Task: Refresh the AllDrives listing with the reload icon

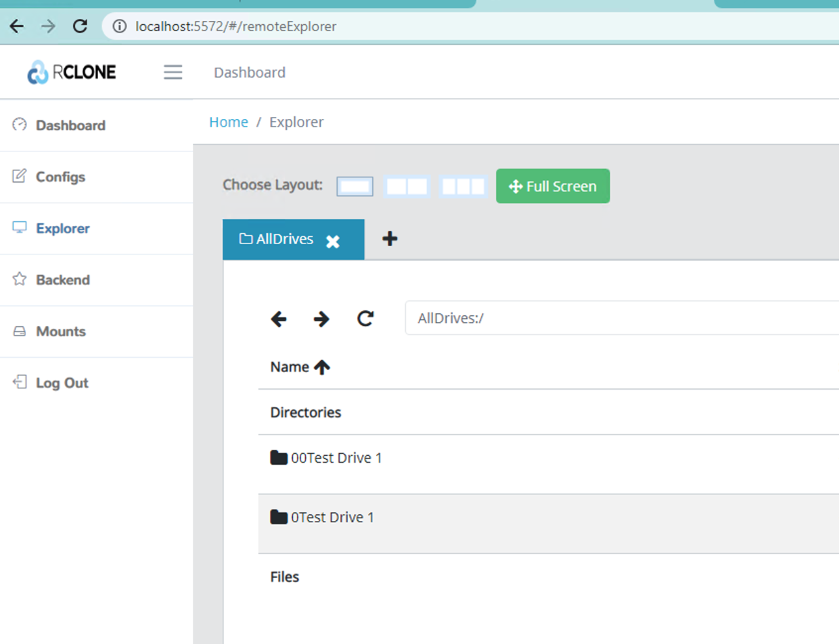Action: (x=365, y=319)
